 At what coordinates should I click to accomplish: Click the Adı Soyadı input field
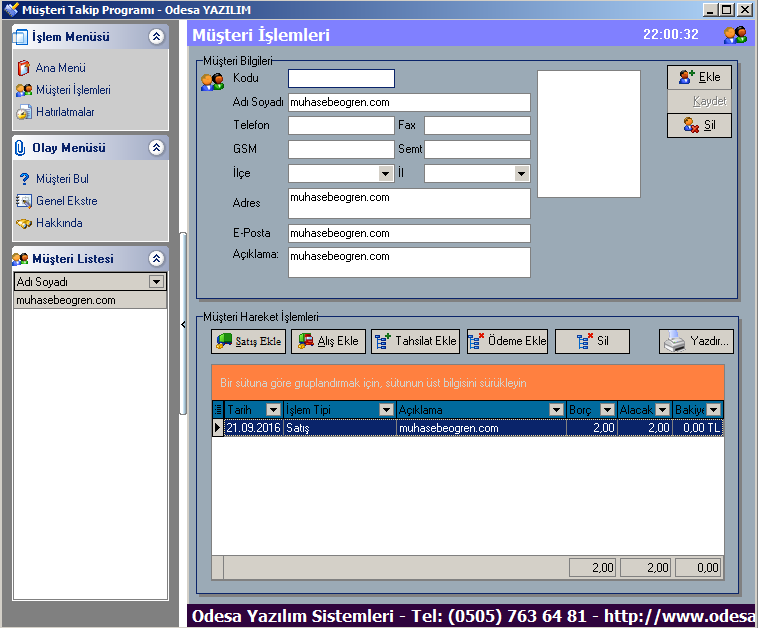coord(409,102)
